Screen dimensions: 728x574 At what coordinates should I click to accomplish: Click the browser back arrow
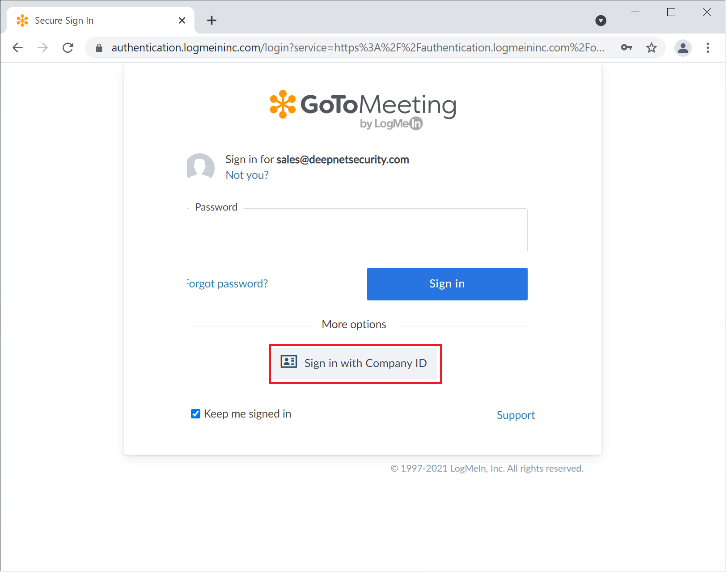click(x=18, y=48)
